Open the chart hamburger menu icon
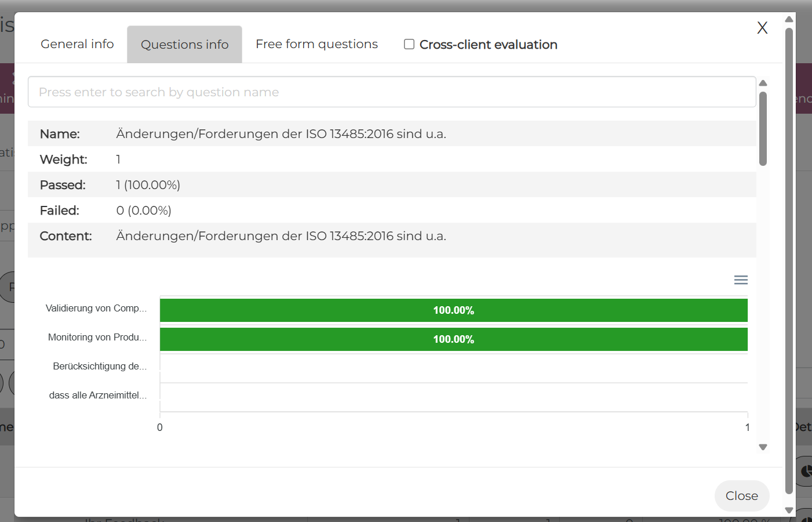Screen dimensions: 812x522 (741, 280)
